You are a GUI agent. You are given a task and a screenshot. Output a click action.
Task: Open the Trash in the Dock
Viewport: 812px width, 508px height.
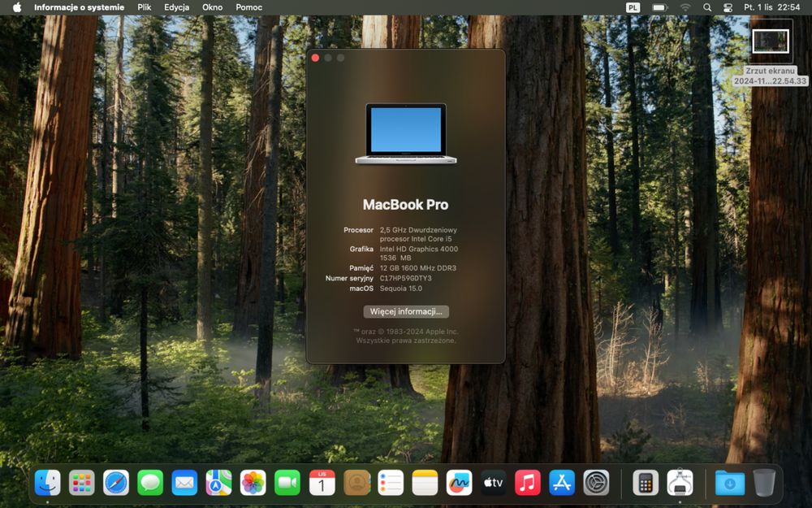764,483
